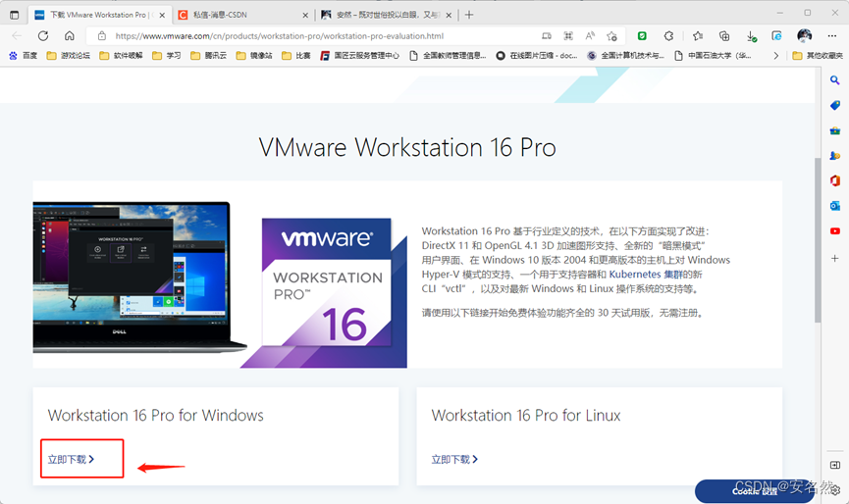Open sidebar Outlook icon
849x504 pixels.
835,206
